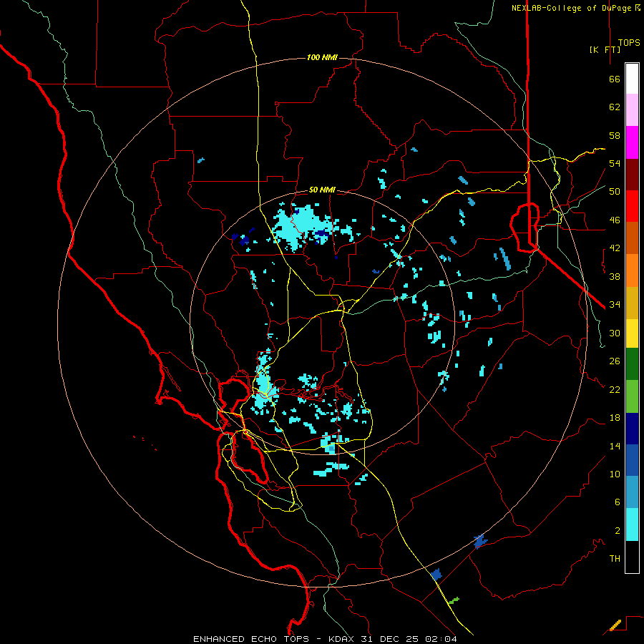This screenshot has height=644, width=644.
Task: Click the TH legend threshold label
Action: click(615, 559)
